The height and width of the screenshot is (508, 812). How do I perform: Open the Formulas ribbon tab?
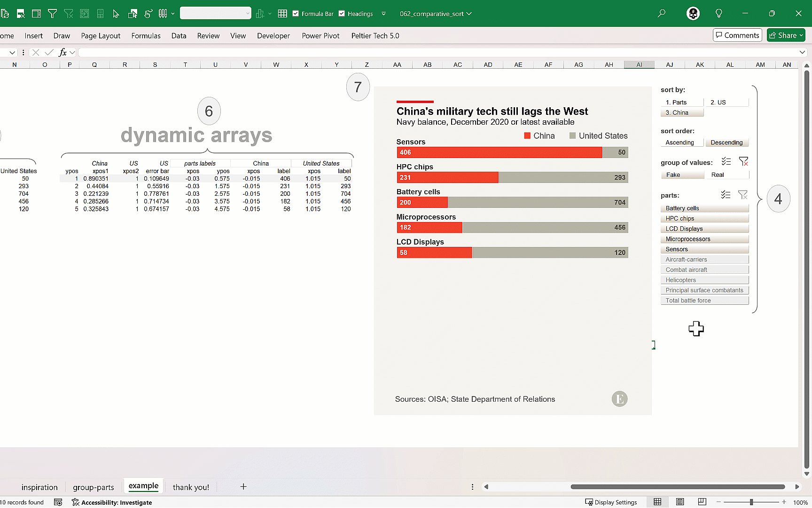146,36
